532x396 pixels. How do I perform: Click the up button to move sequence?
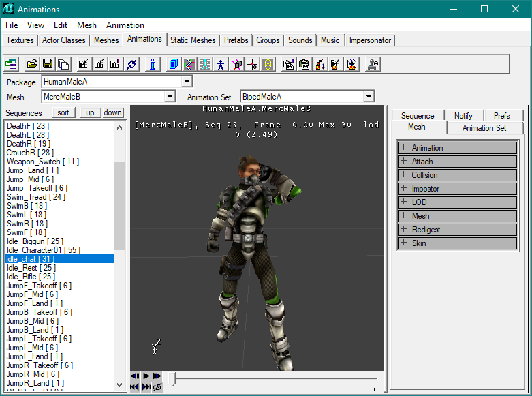pyautogui.click(x=90, y=112)
